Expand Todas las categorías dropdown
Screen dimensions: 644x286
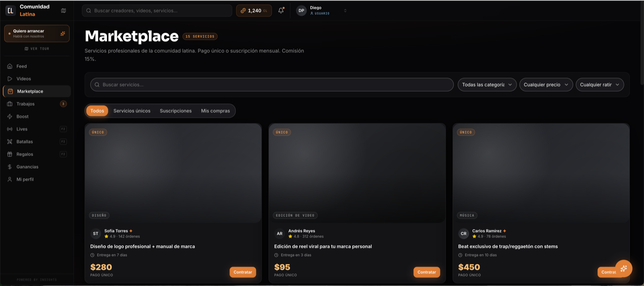487,85
